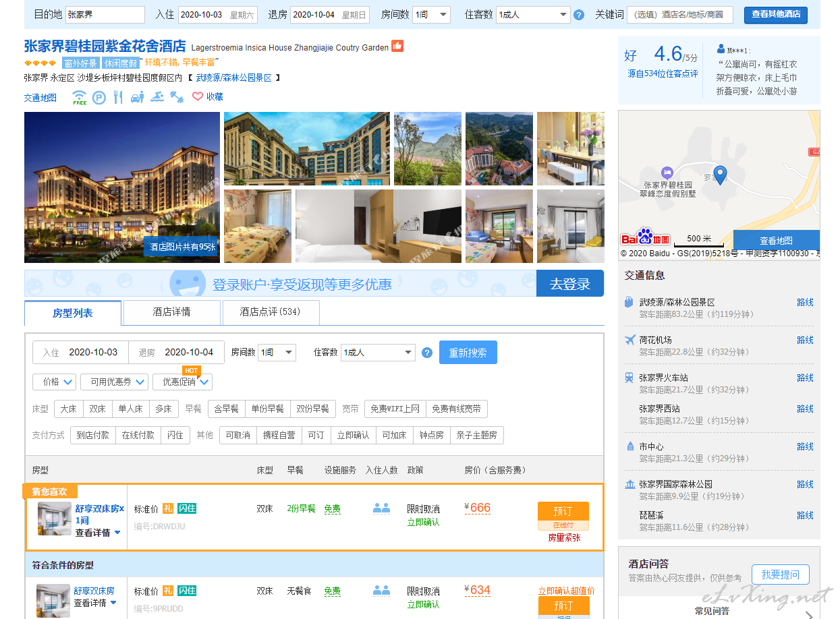Open the 酒店点评(534) tab
The height and width of the screenshot is (619, 840).
pyautogui.click(x=271, y=312)
